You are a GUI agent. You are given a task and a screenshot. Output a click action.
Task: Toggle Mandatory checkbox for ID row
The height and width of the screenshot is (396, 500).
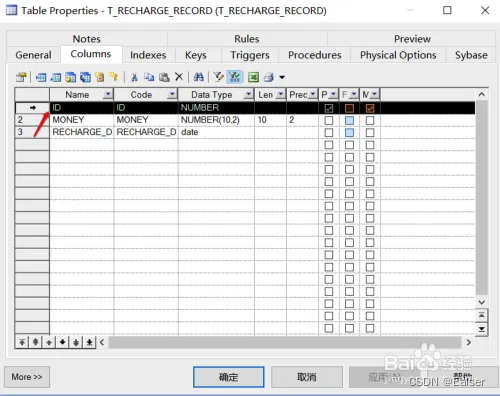(370, 108)
